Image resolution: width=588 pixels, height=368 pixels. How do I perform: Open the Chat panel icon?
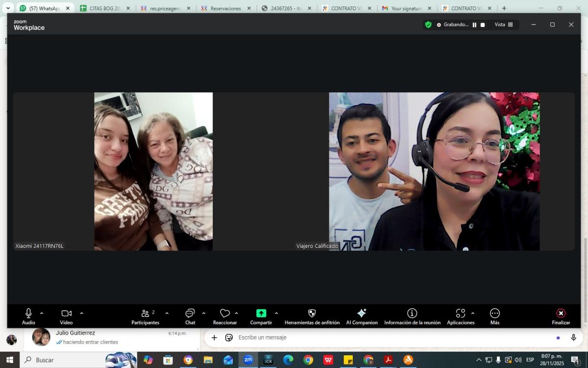coord(190,314)
